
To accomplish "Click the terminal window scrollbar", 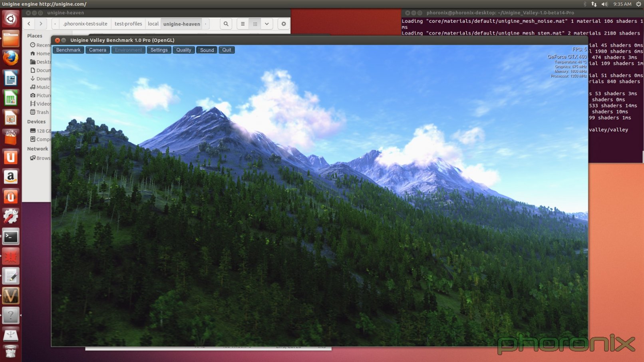I will click(x=643, y=156).
